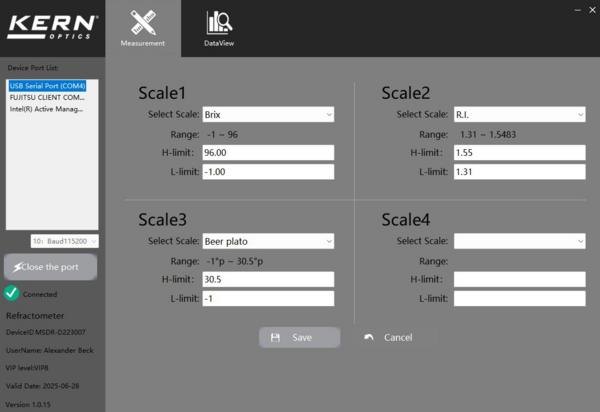600x412 pixels.
Task: Click the VIP level:VIP8 text
Action: [x=27, y=368]
